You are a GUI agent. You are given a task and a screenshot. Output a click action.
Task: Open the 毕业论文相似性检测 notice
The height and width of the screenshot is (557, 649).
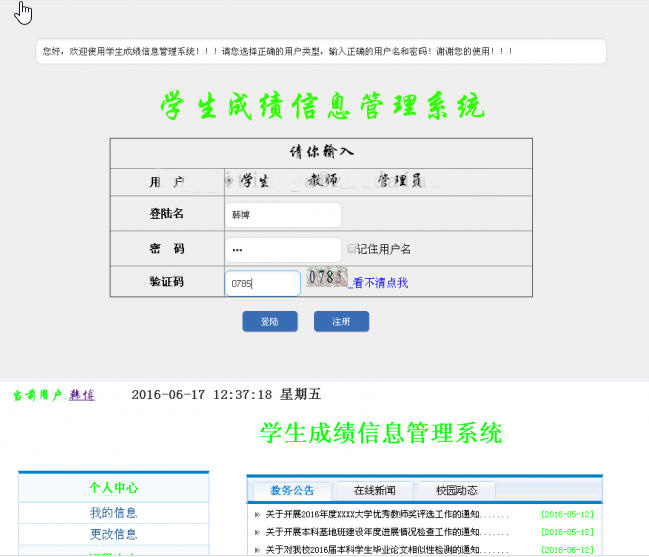pyautogui.click(x=387, y=550)
